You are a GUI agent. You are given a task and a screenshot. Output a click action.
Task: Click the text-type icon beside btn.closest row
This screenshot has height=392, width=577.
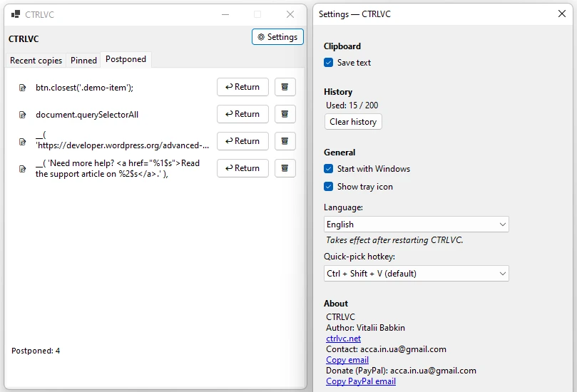coord(22,88)
